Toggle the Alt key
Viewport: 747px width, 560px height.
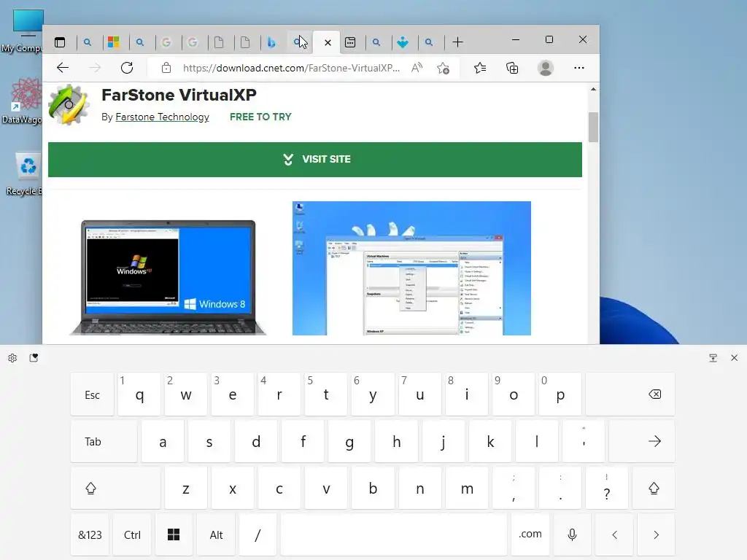point(216,534)
